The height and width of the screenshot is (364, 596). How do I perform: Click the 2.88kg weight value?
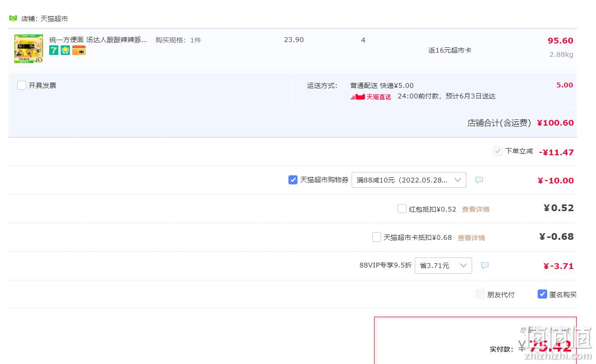click(561, 54)
